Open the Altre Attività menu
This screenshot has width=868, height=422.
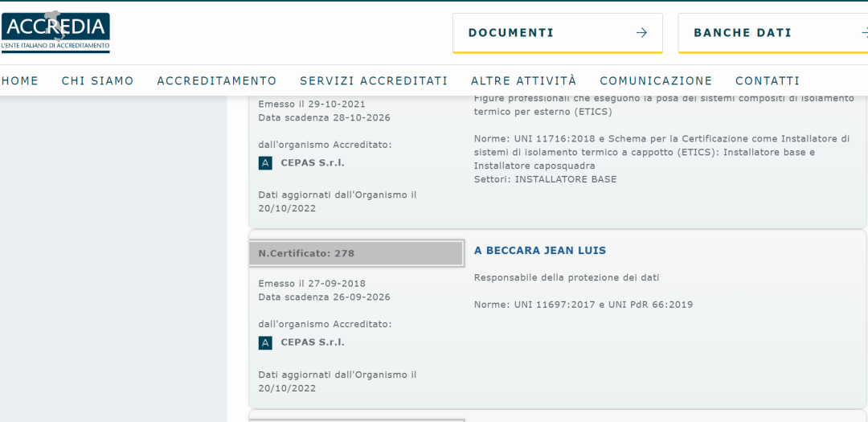524,81
